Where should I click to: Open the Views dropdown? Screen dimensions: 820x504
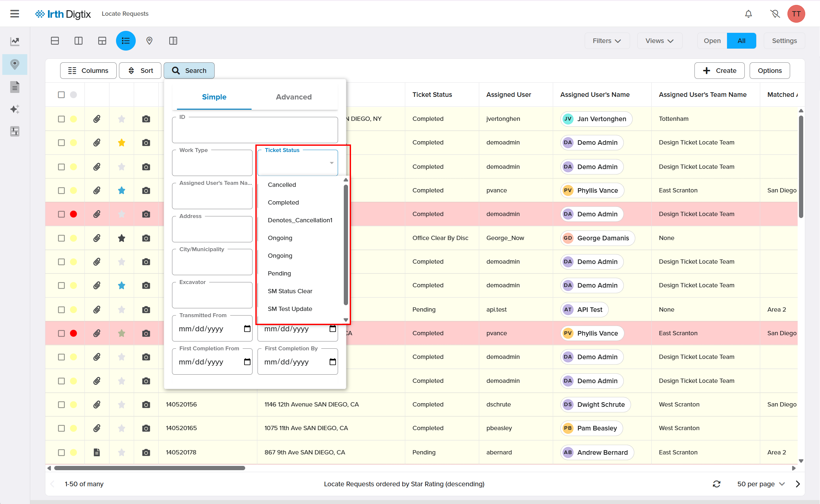pos(659,41)
